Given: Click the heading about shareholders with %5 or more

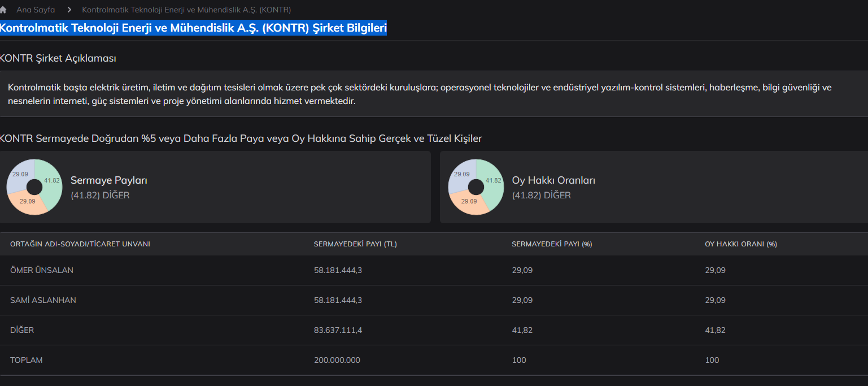Looking at the screenshot, I should click(241, 138).
